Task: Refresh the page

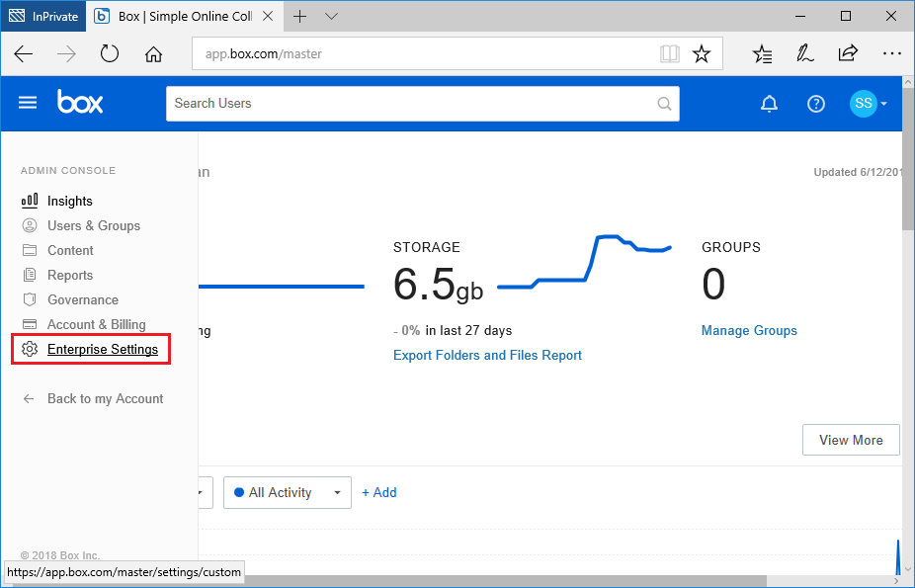Action: [x=110, y=54]
